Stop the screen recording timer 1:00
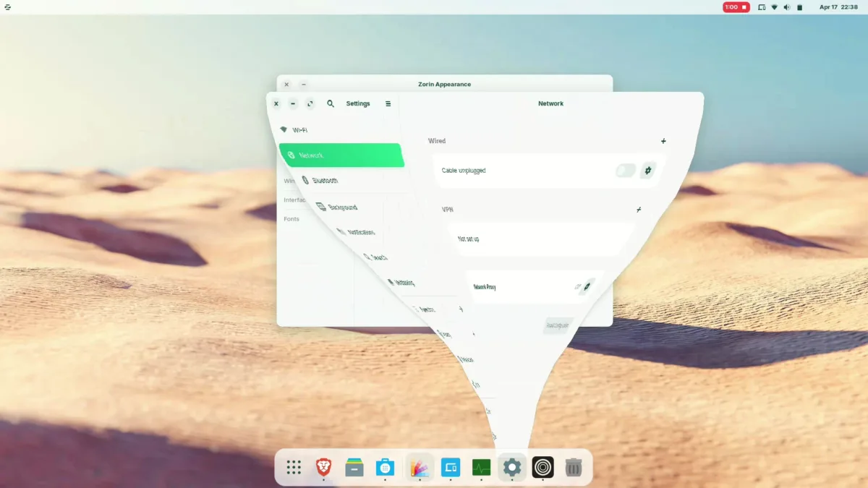This screenshot has height=488, width=868. [x=736, y=7]
